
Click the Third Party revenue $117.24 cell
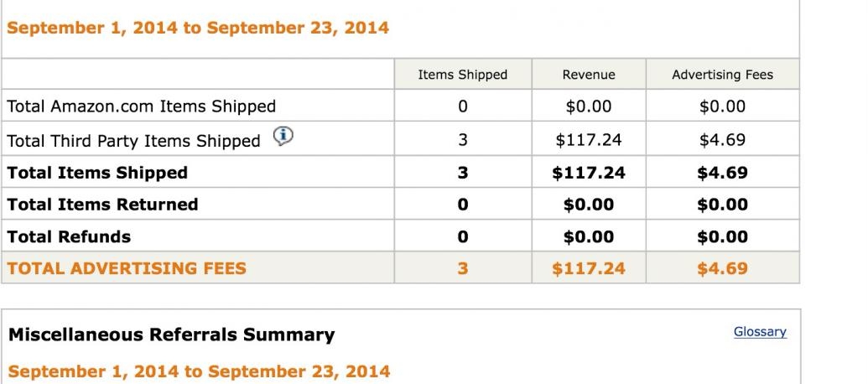tap(589, 140)
